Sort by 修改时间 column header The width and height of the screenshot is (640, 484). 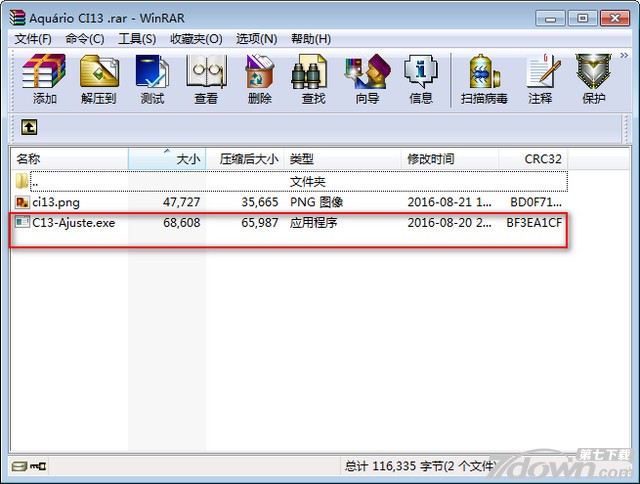(450, 159)
